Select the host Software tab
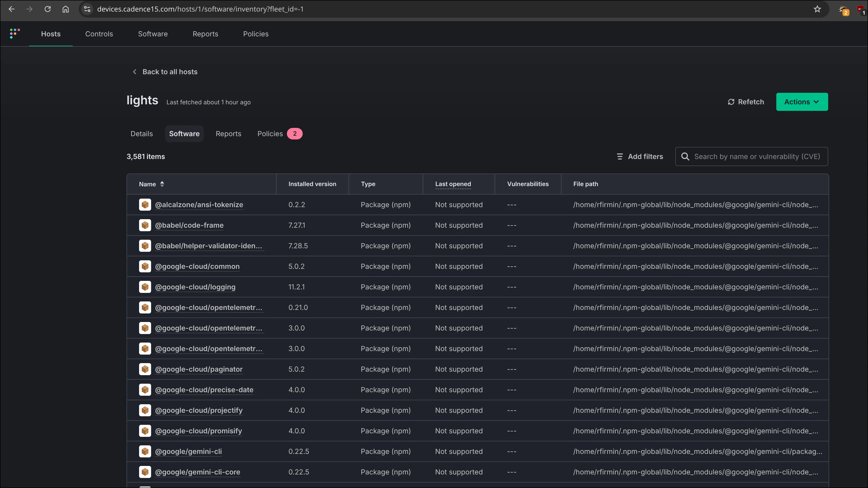 184,134
